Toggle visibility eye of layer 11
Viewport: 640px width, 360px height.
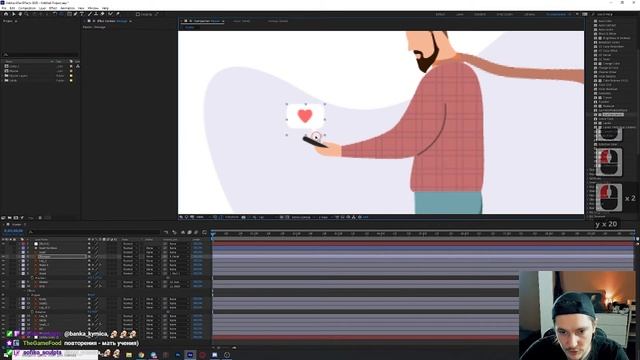click(x=3, y=299)
